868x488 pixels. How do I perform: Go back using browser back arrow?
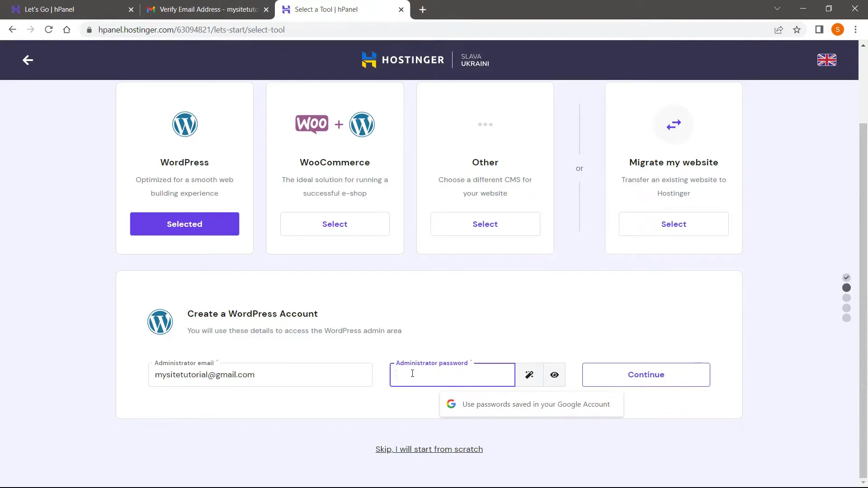click(12, 30)
